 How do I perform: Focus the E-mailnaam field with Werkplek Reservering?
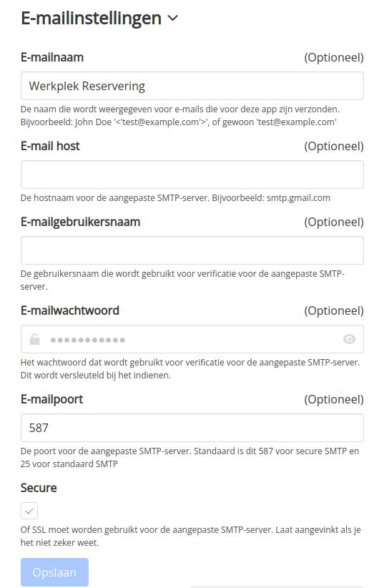coord(192,86)
